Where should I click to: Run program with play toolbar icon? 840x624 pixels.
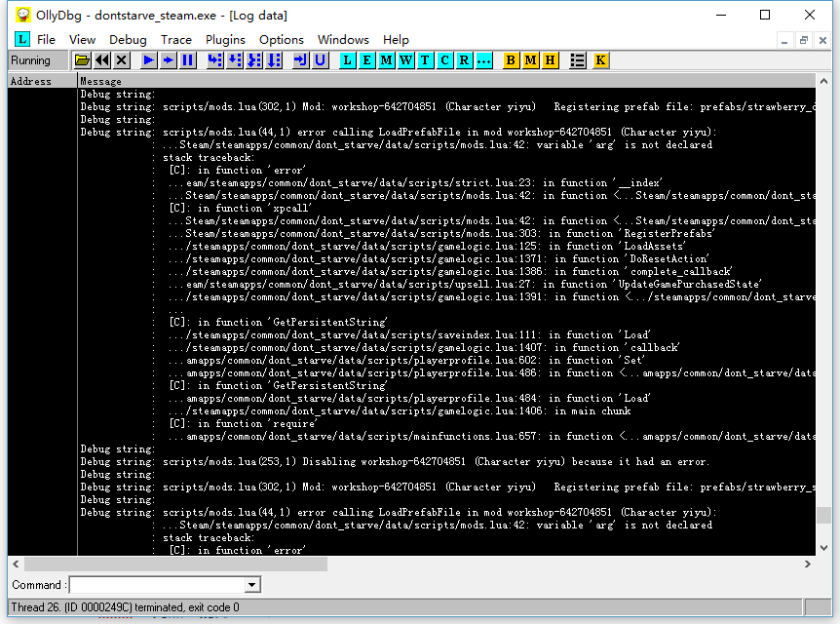point(148,60)
